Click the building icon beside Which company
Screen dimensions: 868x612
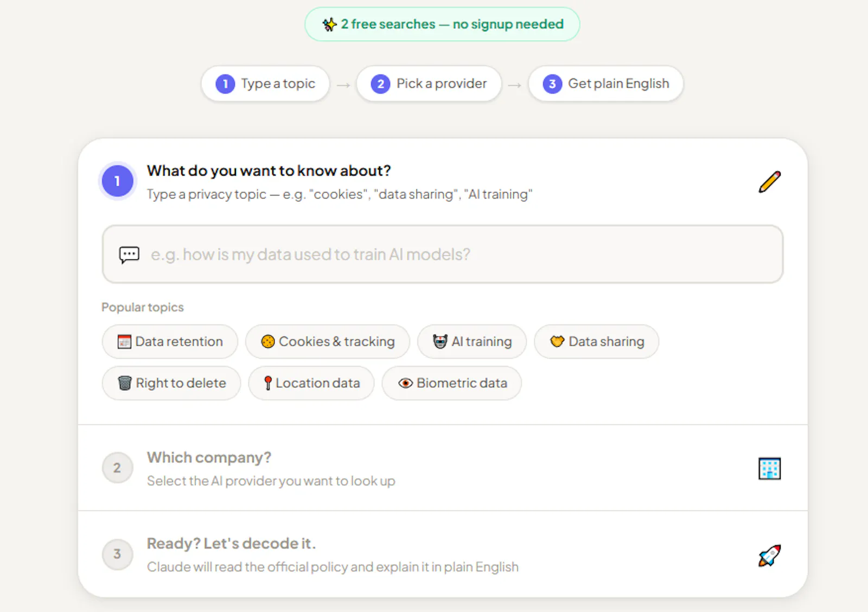click(x=769, y=468)
